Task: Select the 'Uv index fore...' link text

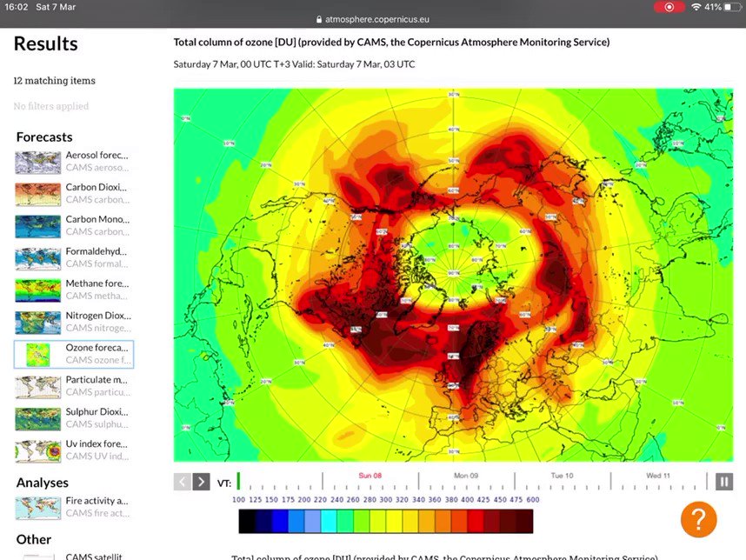Action: pos(97,443)
